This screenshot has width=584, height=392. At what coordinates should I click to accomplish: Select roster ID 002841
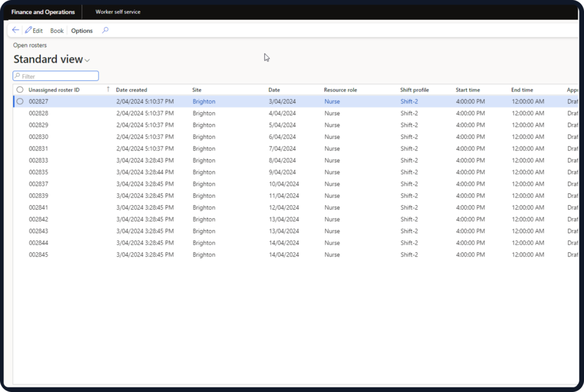(x=38, y=207)
